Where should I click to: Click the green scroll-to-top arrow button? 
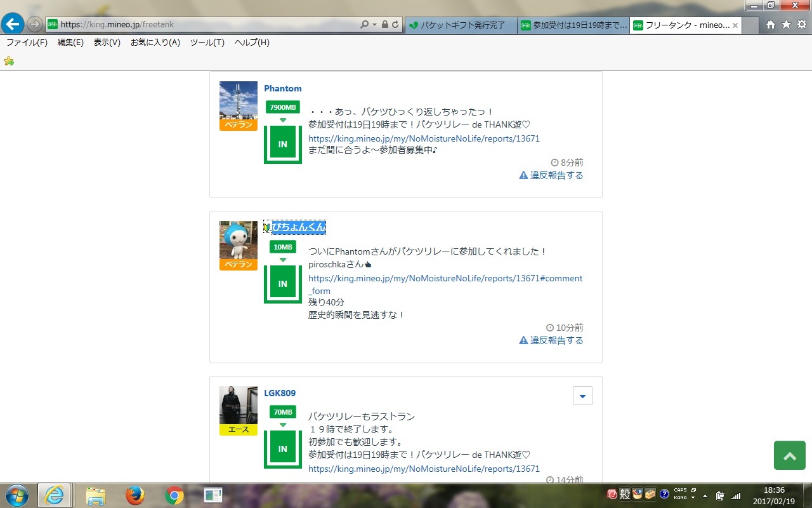click(789, 455)
